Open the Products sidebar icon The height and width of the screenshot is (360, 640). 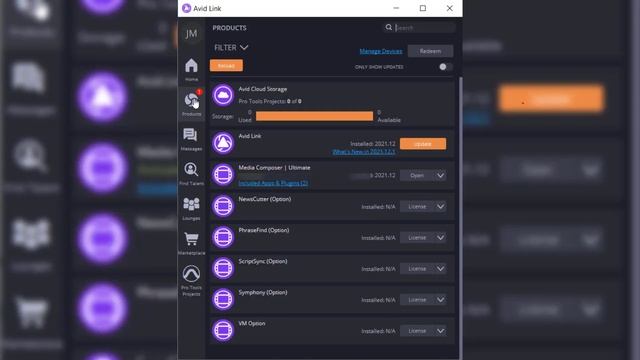point(191,103)
